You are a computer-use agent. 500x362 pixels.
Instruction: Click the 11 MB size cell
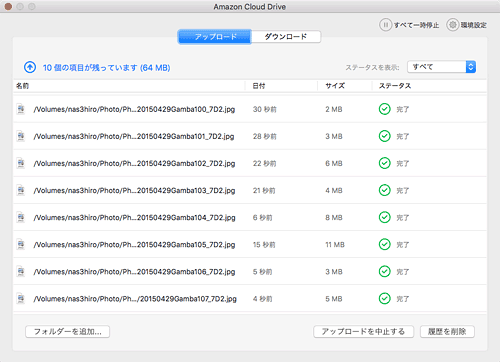pos(335,245)
